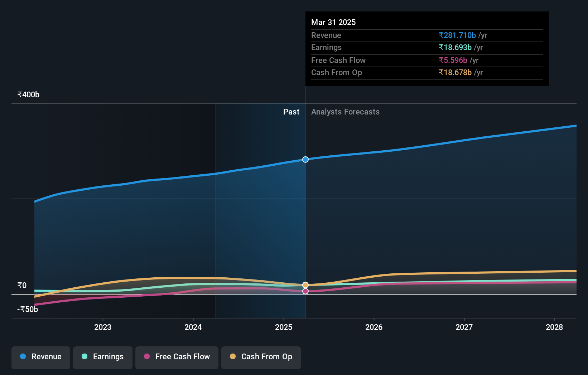Click the ₹0 y-axis label
The width and height of the screenshot is (588, 375).
(22, 285)
